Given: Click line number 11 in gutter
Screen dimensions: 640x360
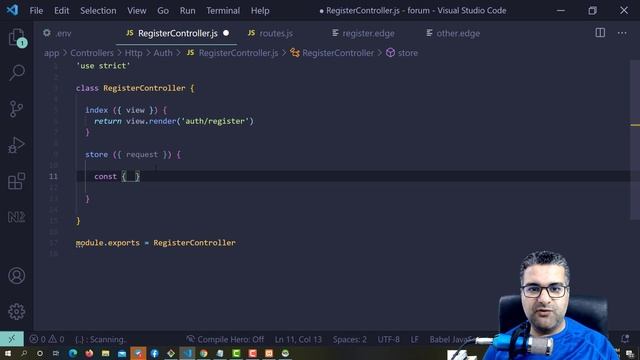Looking at the screenshot, I should 53,176.
